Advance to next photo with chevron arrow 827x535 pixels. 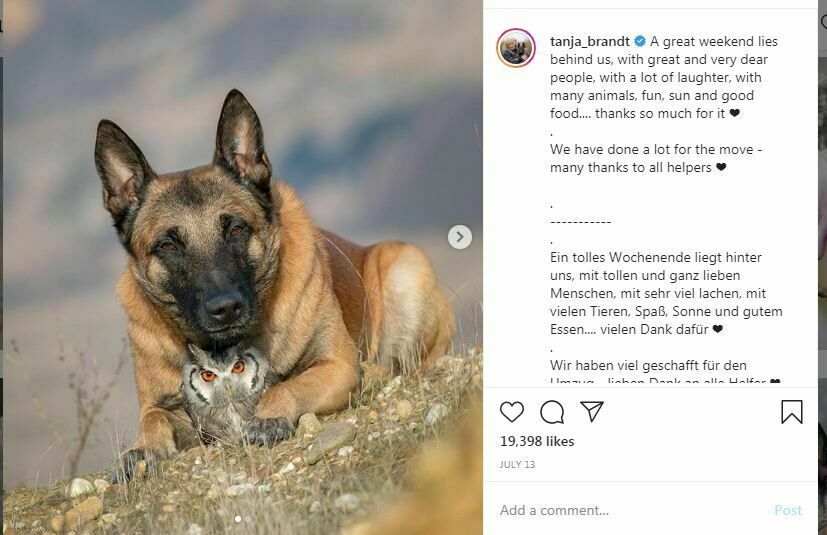click(x=459, y=237)
